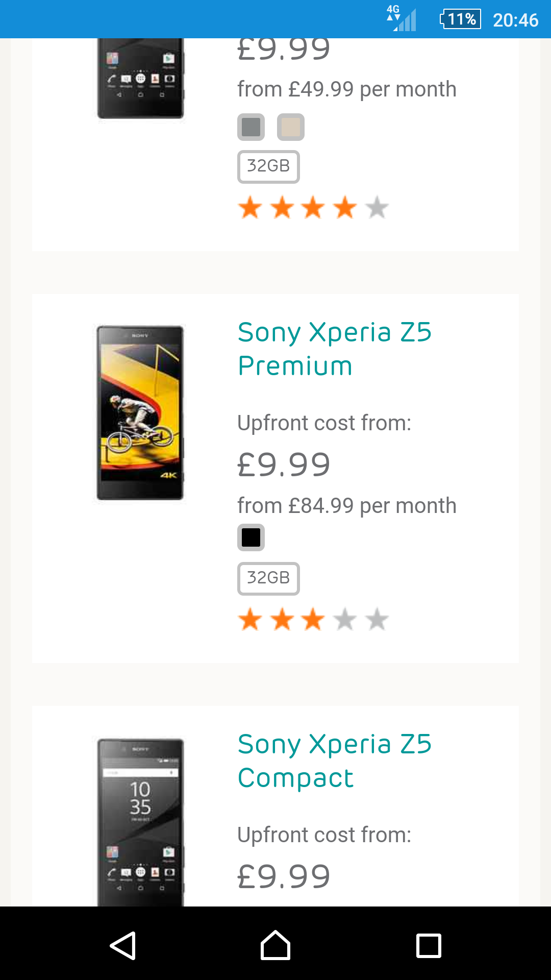Choose 32GB storage on the top phone
This screenshot has width=551, height=980.
(268, 166)
